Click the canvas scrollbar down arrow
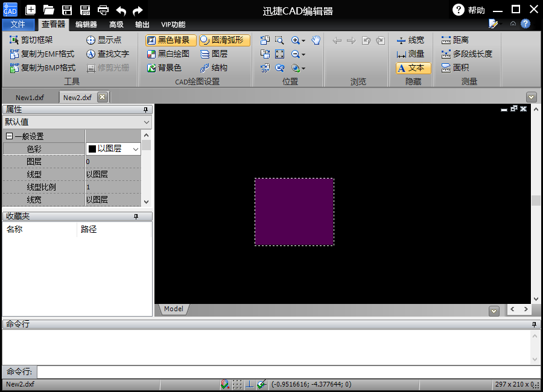Screen dimensions: 543x392 (x=536, y=299)
